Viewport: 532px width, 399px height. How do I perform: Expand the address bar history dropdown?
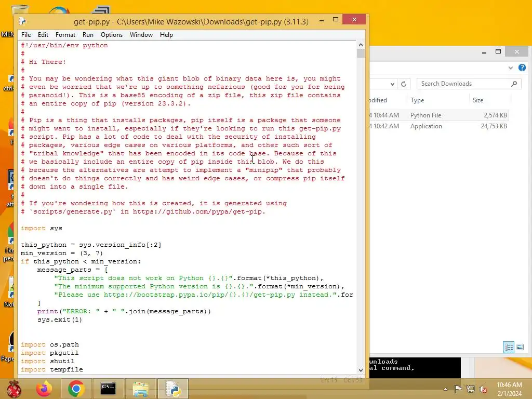click(x=392, y=84)
